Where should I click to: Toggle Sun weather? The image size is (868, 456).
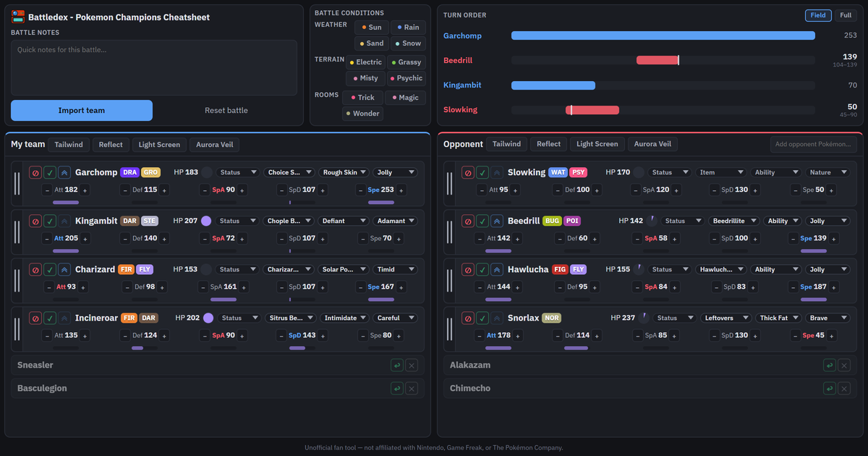pyautogui.click(x=371, y=28)
